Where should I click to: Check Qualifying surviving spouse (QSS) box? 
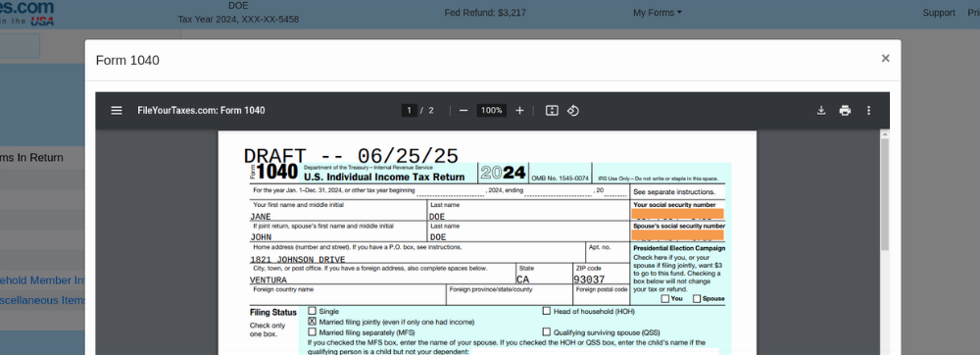[546, 331]
